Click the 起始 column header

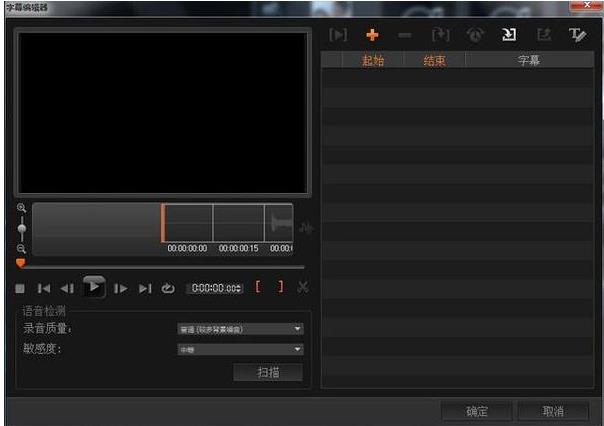(373, 60)
